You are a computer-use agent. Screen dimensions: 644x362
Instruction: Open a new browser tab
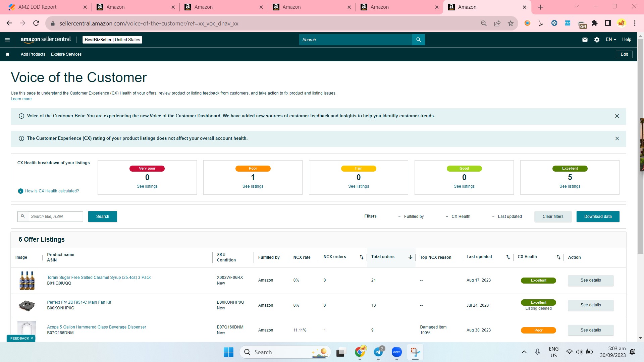pyautogui.click(x=540, y=7)
